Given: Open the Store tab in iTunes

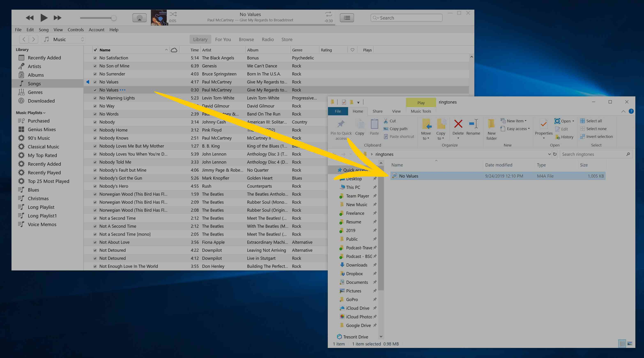Looking at the screenshot, I should point(286,39).
